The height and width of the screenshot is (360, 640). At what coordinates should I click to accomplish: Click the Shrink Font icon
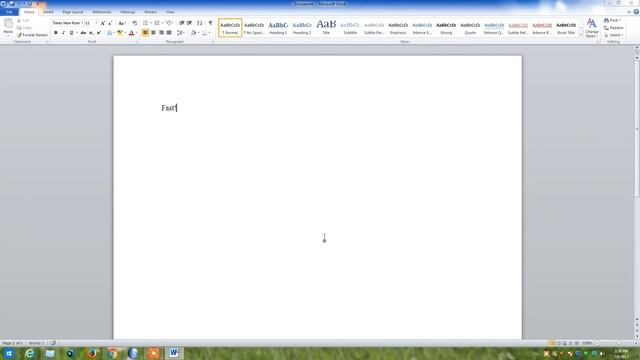point(110,23)
